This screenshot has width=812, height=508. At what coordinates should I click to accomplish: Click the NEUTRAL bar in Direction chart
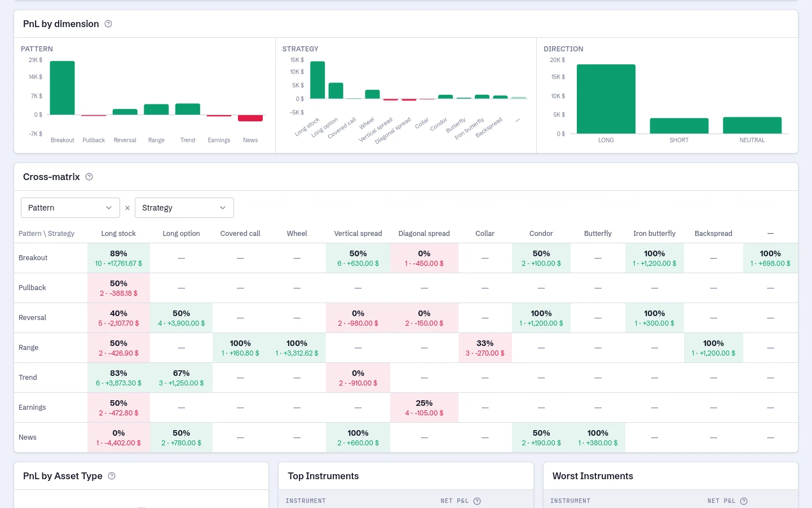pyautogui.click(x=752, y=125)
